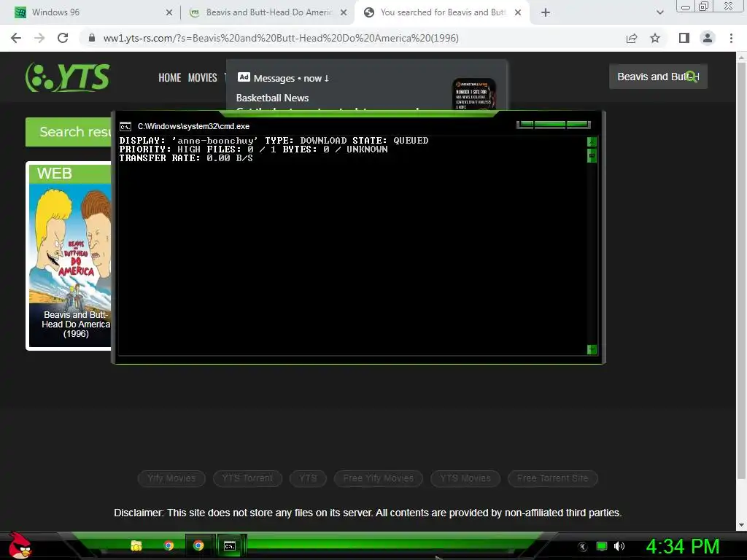
Task: Go back with browser back arrow
Action: (x=16, y=38)
